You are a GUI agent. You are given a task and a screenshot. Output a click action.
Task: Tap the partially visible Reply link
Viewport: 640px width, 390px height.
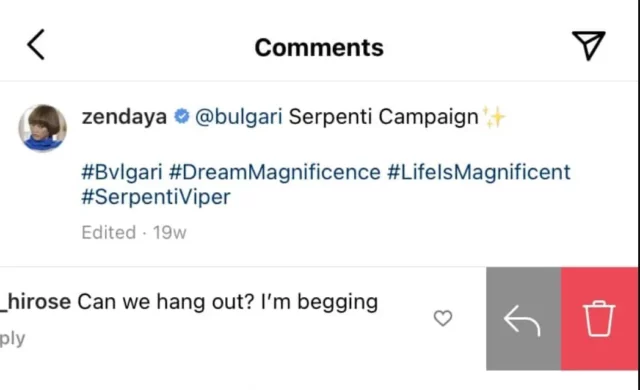pyautogui.click(x=12, y=339)
